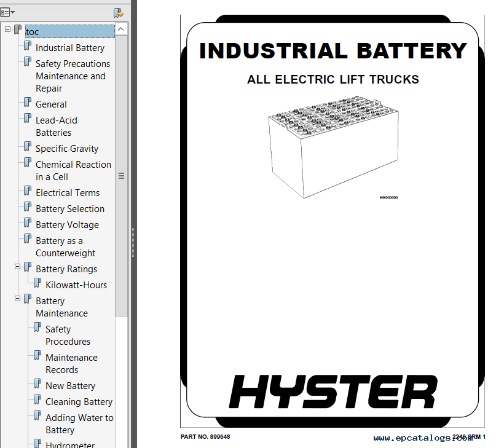Image resolution: width=504 pixels, height=448 pixels.
Task: Click the scrollbar track below the thumb
Action: coord(121,382)
